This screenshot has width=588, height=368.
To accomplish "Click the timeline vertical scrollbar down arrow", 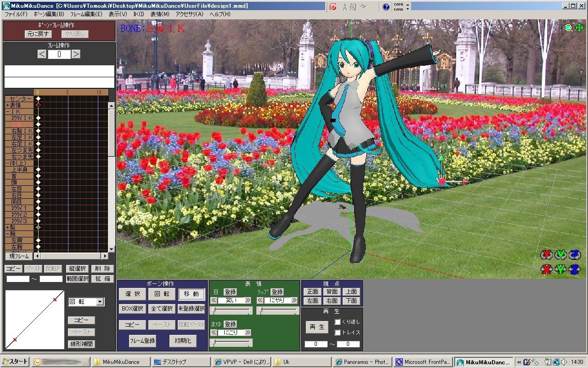I will point(111,249).
